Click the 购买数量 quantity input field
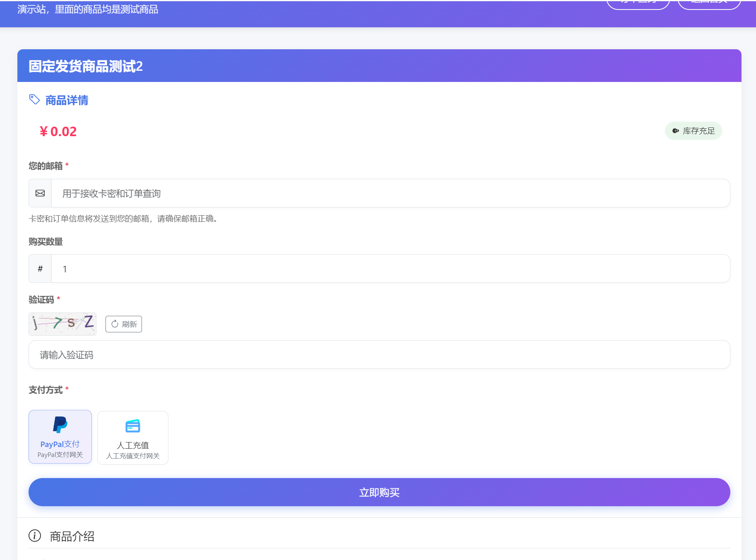The height and width of the screenshot is (560, 756). tap(389, 269)
